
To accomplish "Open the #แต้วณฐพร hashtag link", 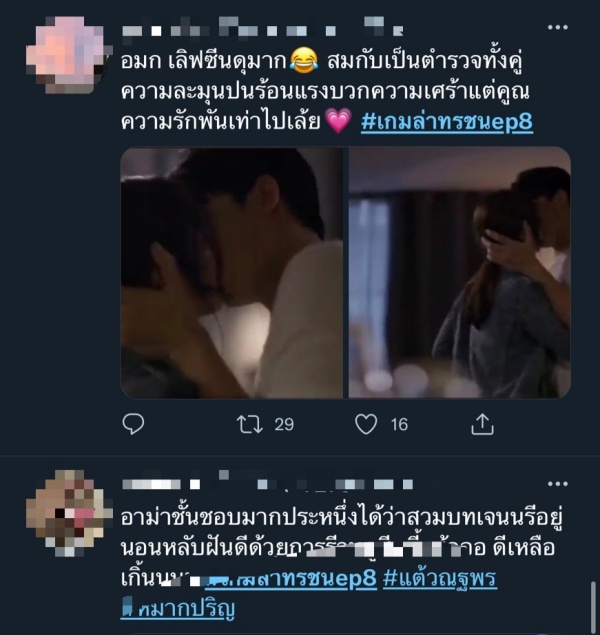I will coord(440,578).
